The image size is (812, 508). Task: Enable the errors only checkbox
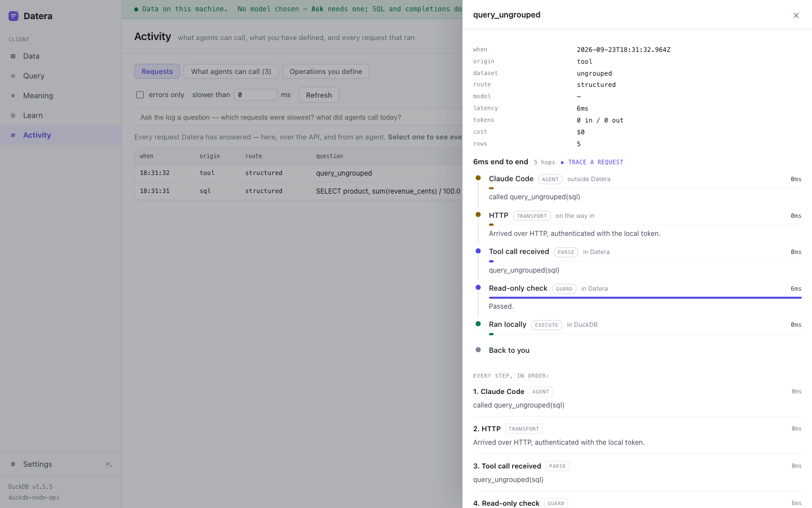[x=140, y=95]
